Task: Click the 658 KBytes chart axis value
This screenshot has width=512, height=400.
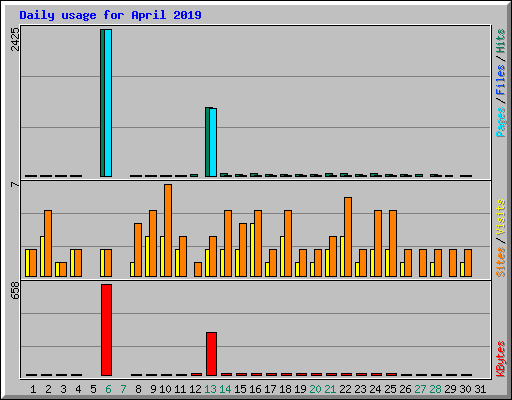Action: [15, 290]
